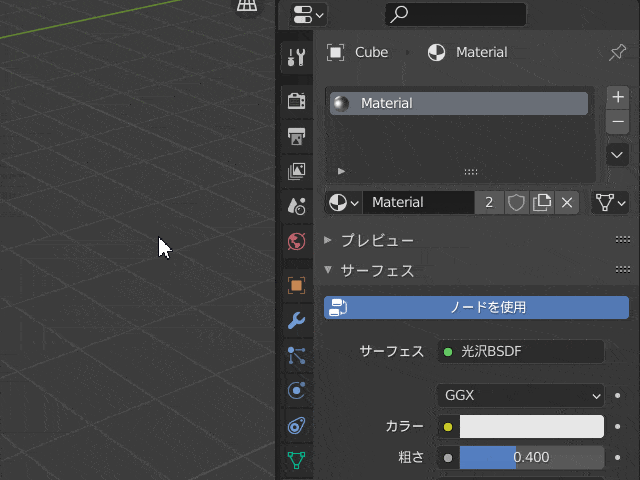Viewport: 640px width, 480px height.
Task: Open the Modifiers properties tab
Action: pos(296,320)
